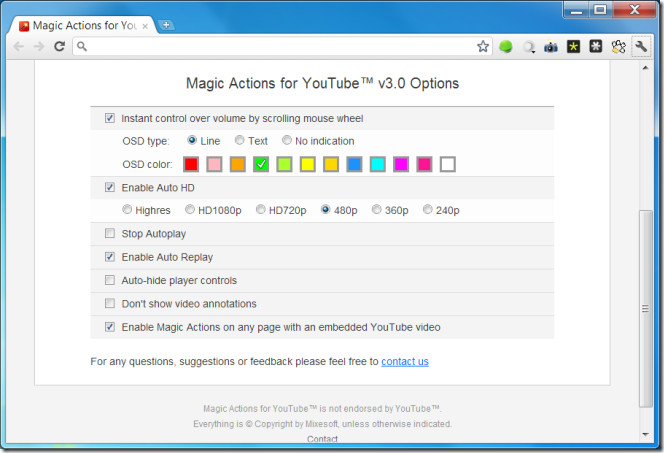Open a new tab with plus button
664x453 pixels.
pyautogui.click(x=166, y=25)
